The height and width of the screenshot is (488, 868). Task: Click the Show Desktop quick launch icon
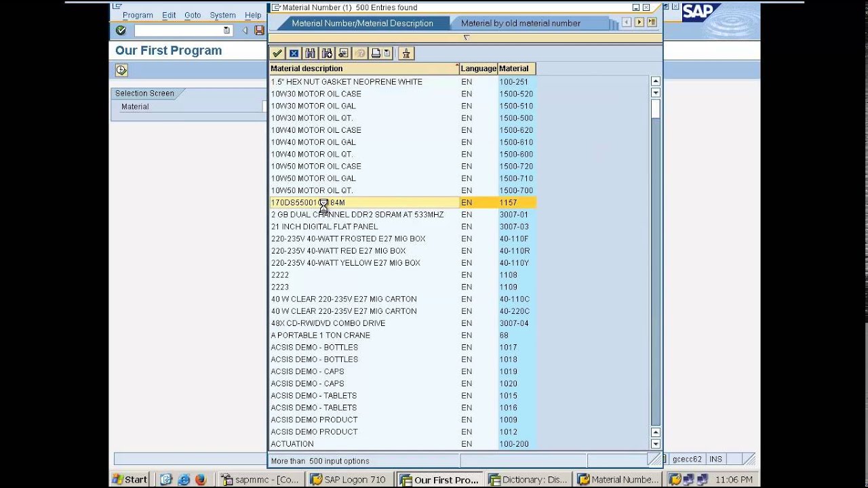click(x=167, y=479)
